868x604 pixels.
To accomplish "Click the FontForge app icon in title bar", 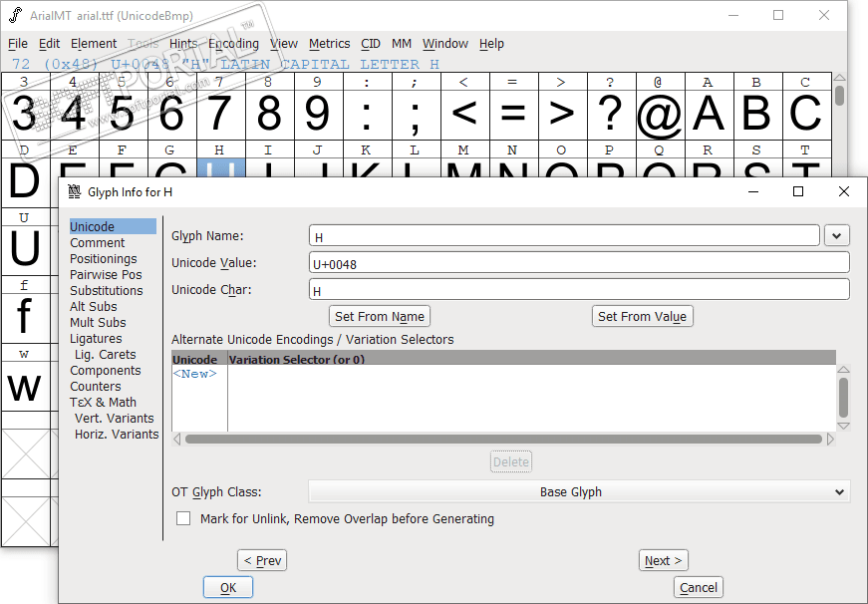I will 16,15.
